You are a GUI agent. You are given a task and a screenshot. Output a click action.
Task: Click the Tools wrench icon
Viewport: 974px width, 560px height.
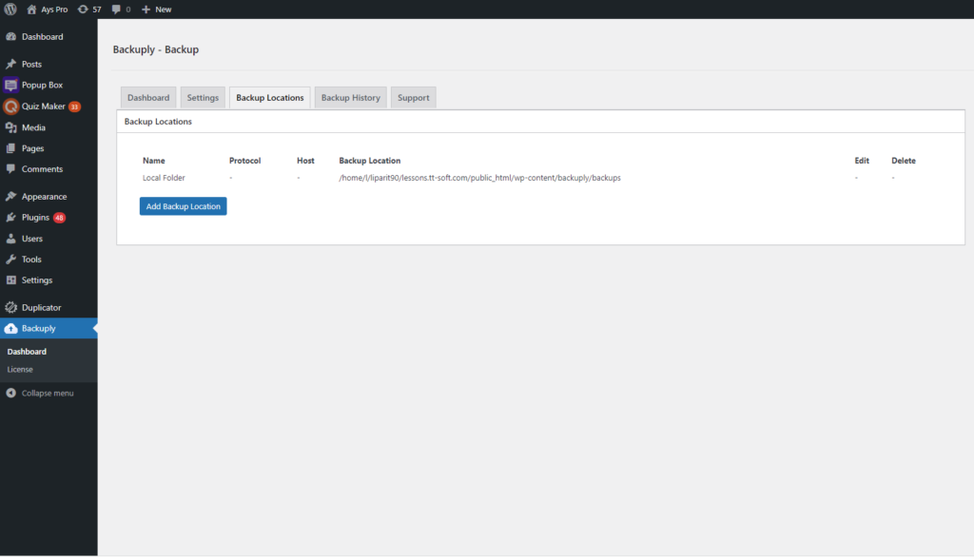[11, 260]
